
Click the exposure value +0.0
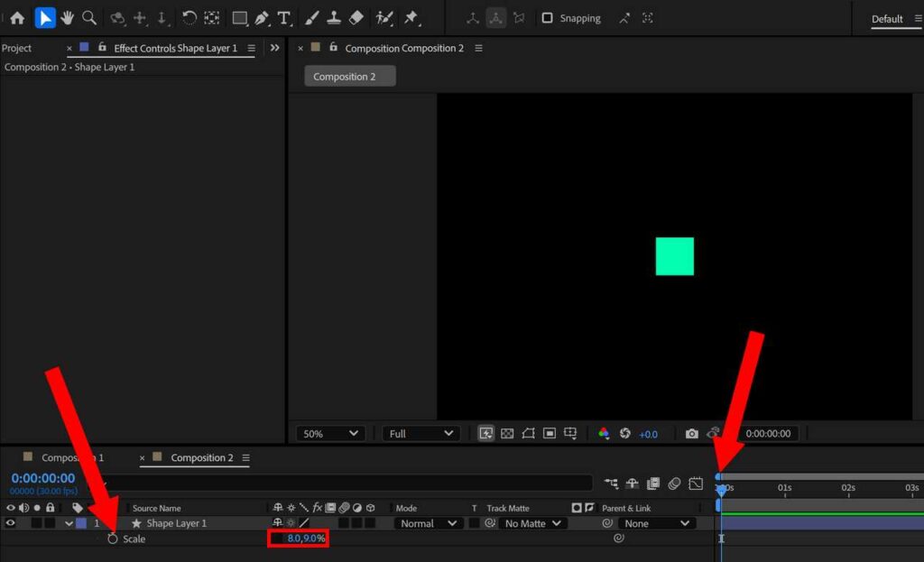tap(648, 434)
